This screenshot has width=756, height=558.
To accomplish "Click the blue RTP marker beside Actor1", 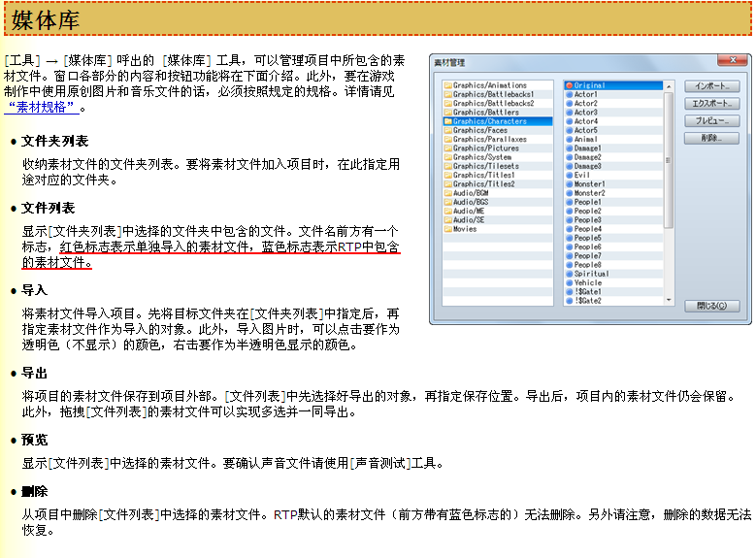I will point(569,94).
